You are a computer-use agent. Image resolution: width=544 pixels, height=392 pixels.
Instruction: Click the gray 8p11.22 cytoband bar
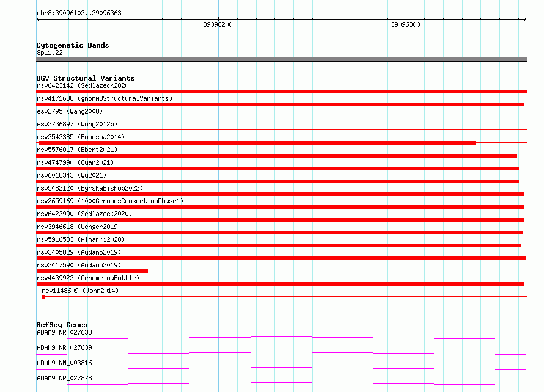point(281,59)
